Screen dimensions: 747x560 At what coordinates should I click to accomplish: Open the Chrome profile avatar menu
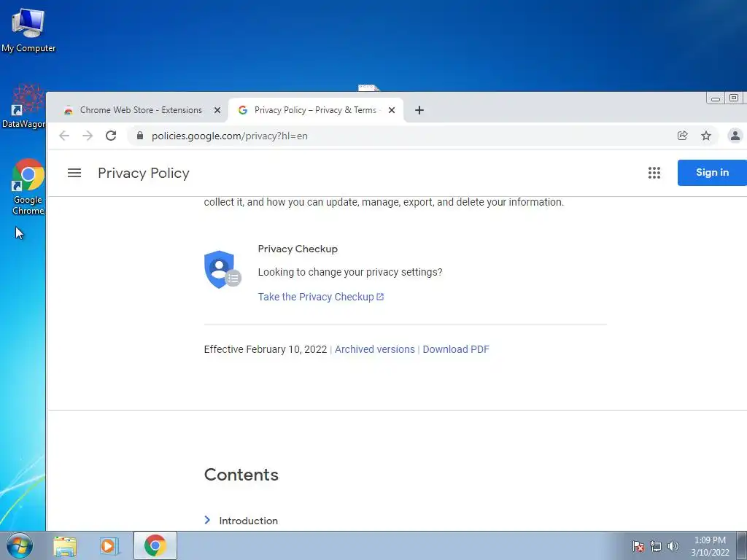735,136
